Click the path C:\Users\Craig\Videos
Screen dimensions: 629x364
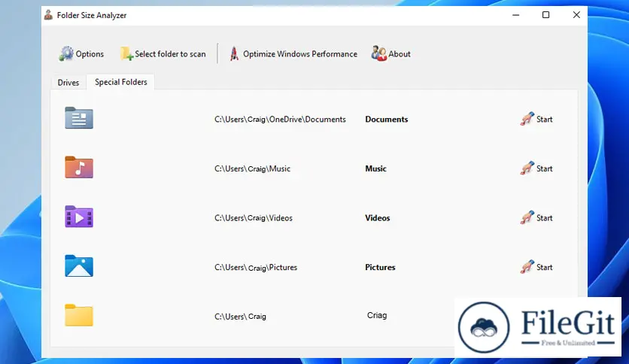pyautogui.click(x=254, y=217)
